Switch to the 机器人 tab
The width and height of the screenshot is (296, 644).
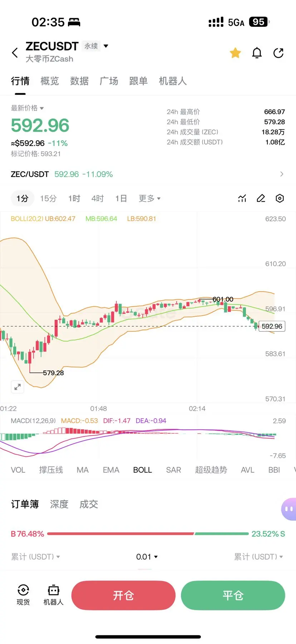point(173,81)
